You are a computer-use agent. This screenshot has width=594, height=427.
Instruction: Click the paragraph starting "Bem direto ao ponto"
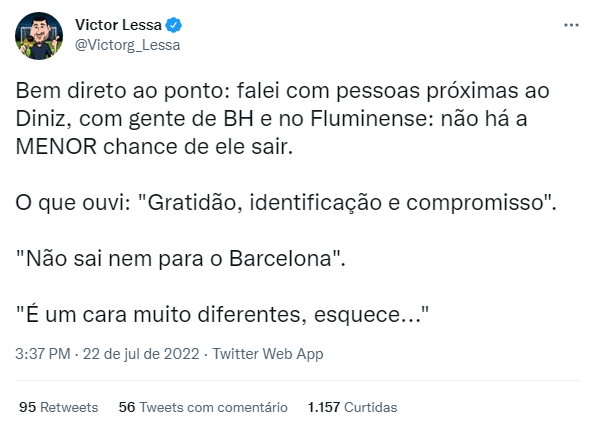(282, 119)
